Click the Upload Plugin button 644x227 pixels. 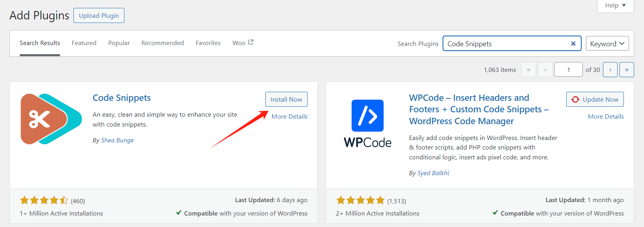pyautogui.click(x=99, y=15)
